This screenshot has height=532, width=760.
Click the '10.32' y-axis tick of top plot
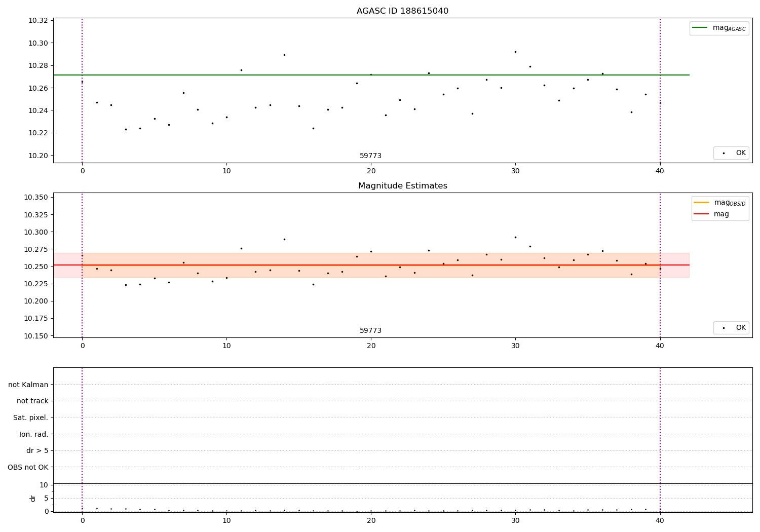pos(38,21)
